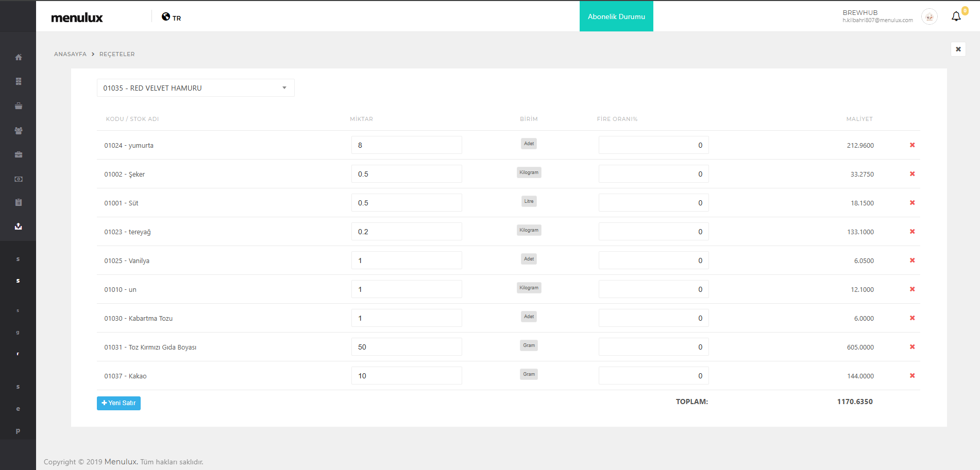This screenshot has width=980, height=470.
Task: Click the money bill sidebar icon
Action: point(19,179)
